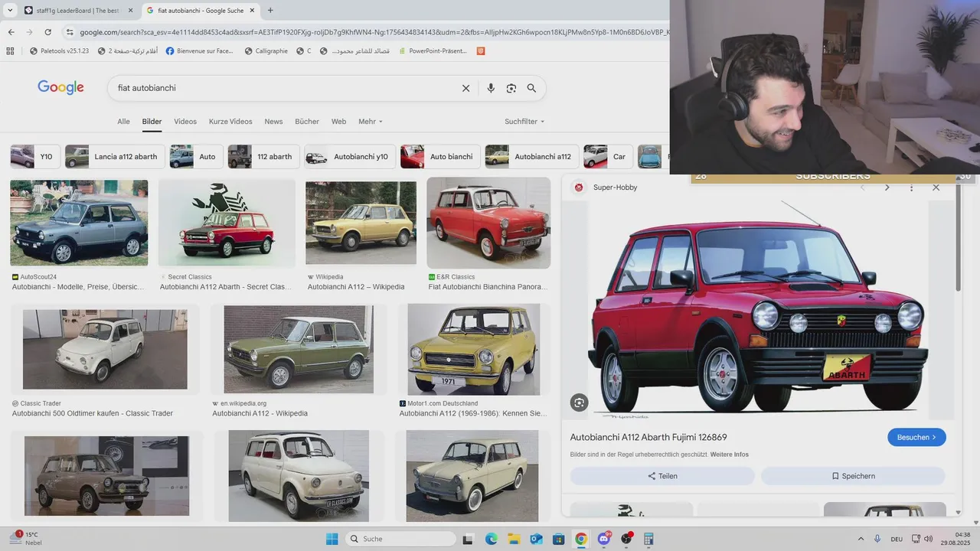980x551 pixels.
Task: Switch to Chrome on the taskbar
Action: (581, 539)
